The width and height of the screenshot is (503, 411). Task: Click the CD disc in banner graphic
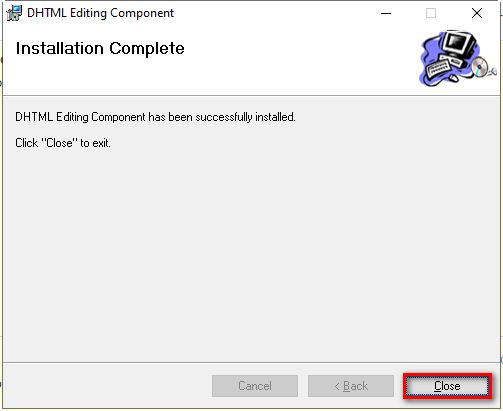(x=479, y=67)
